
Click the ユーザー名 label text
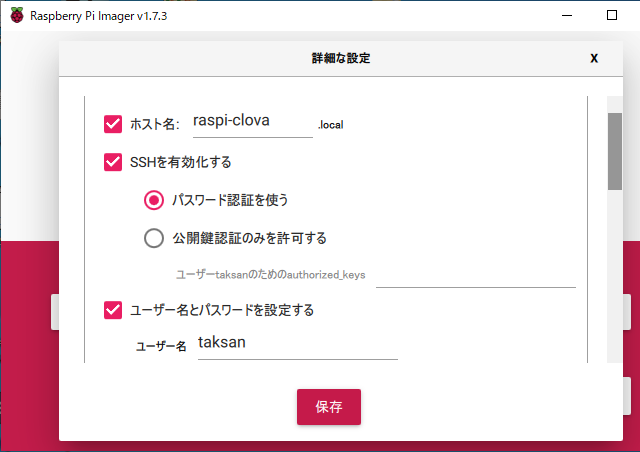161,347
